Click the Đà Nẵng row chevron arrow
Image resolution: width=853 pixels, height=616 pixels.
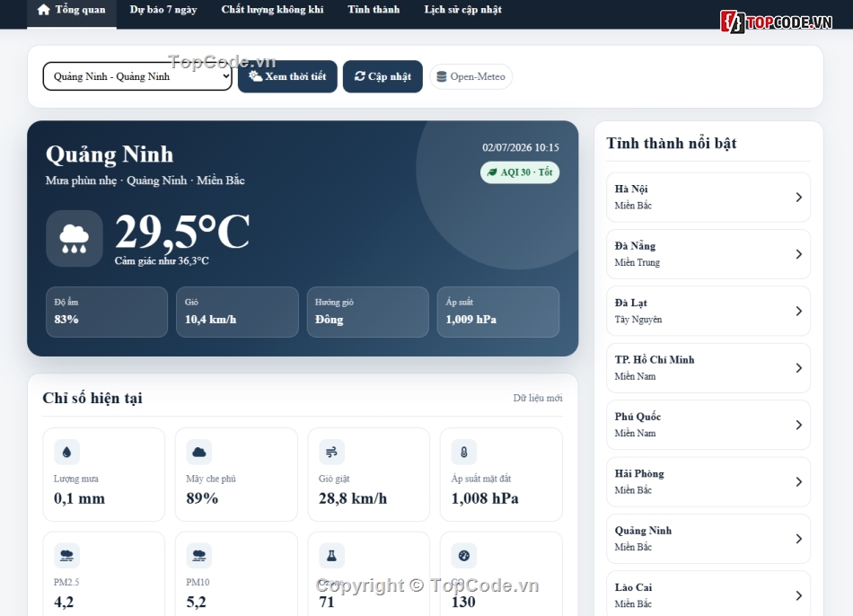[x=798, y=254]
